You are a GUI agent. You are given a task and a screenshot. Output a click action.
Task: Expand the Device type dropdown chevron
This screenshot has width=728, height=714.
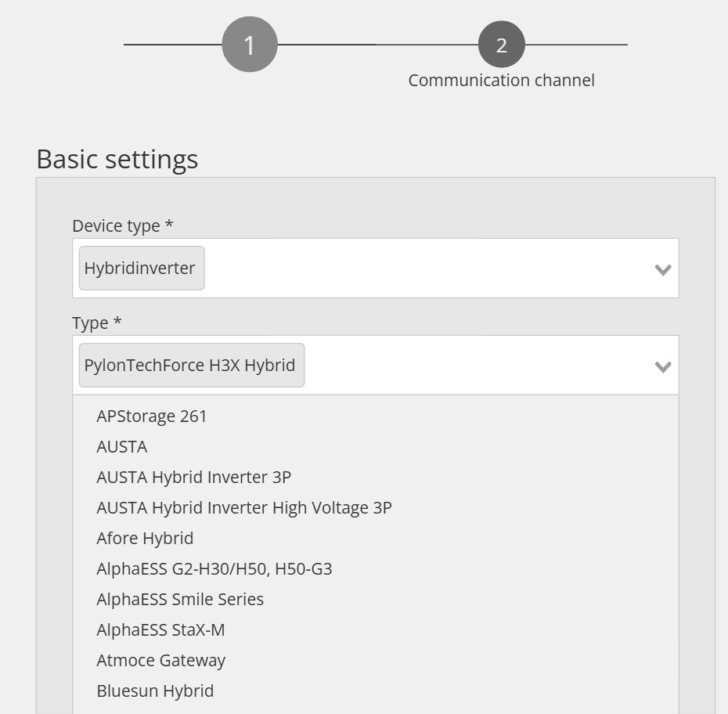[662, 269]
